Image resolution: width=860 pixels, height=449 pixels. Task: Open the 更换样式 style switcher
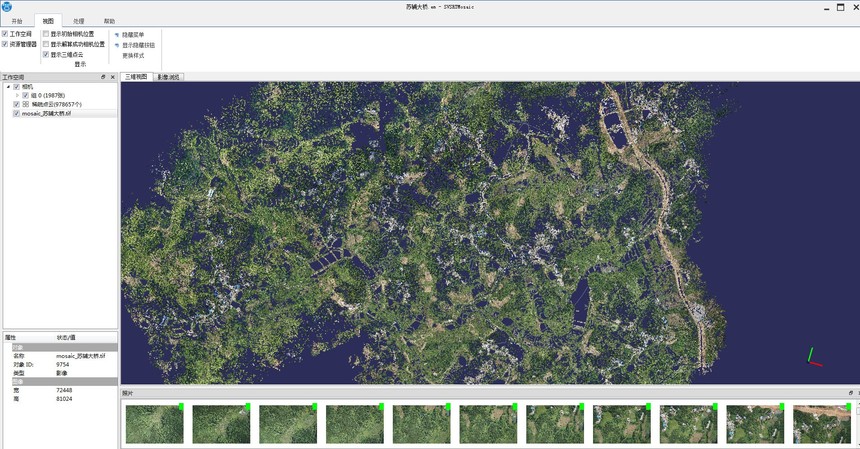click(133, 56)
